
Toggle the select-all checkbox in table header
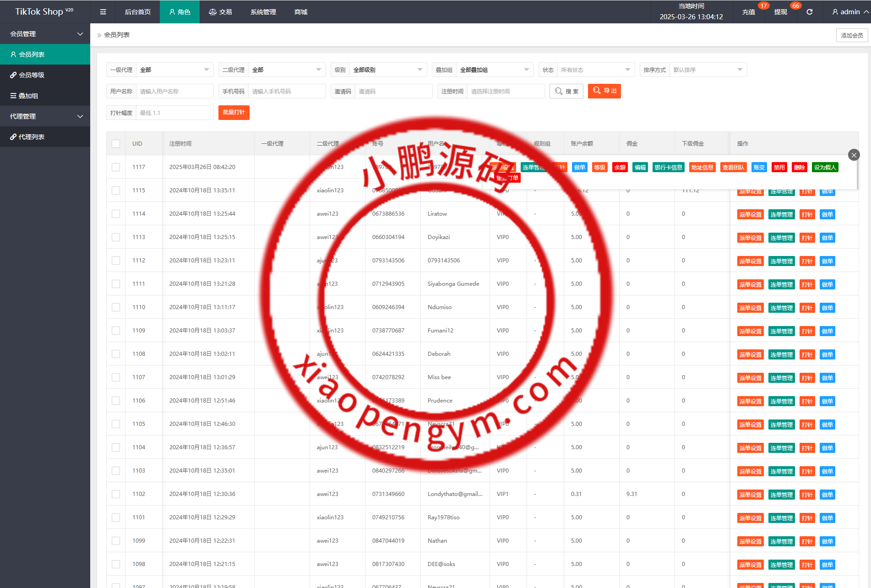pyautogui.click(x=116, y=144)
